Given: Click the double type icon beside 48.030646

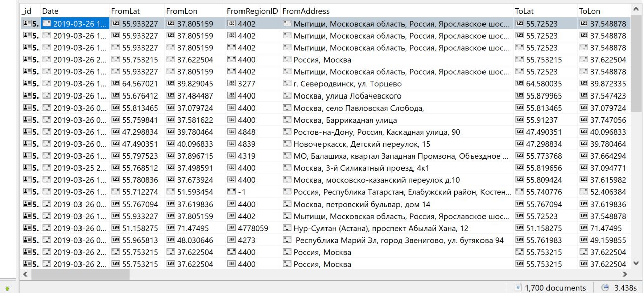Looking at the screenshot, I should click(171, 241).
